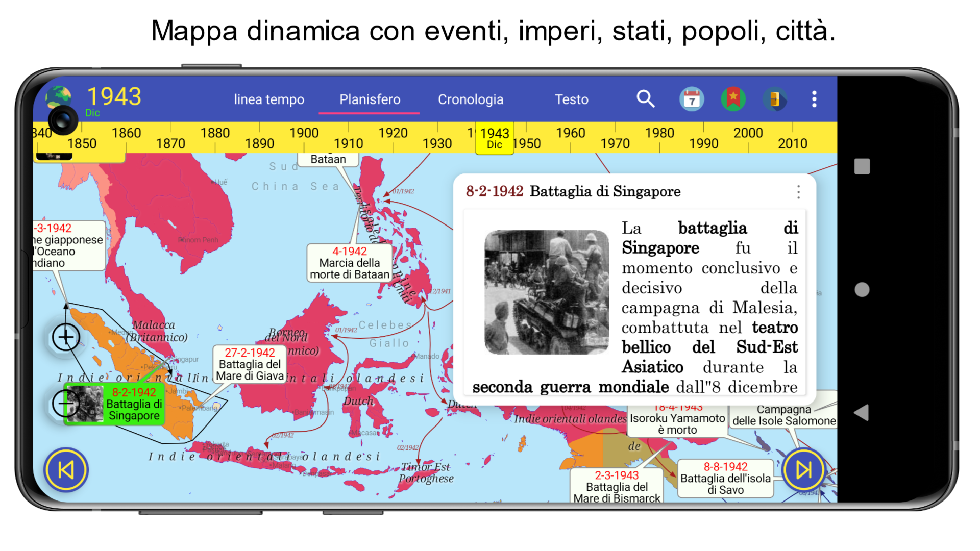Open the search magnifier icon
Viewport: 980px width, 551px height.
646,99
